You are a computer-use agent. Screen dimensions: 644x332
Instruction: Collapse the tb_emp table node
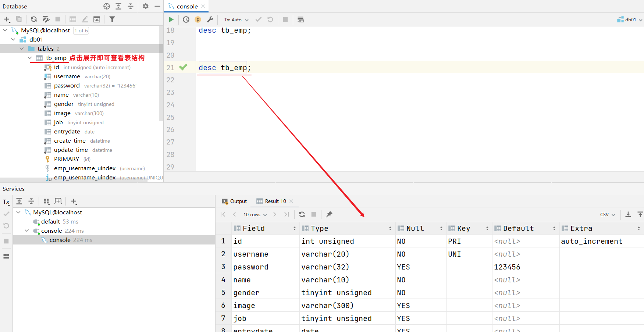pos(30,58)
